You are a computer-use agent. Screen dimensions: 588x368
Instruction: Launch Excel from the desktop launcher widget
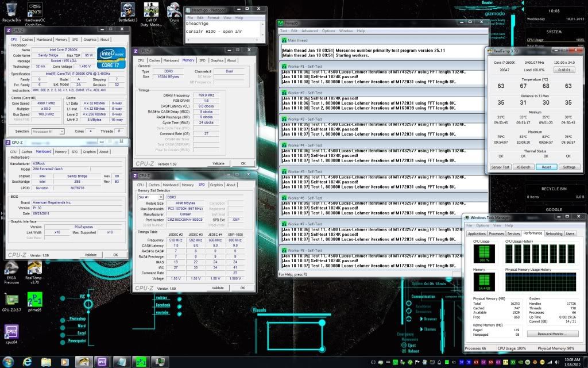[x=82, y=333]
